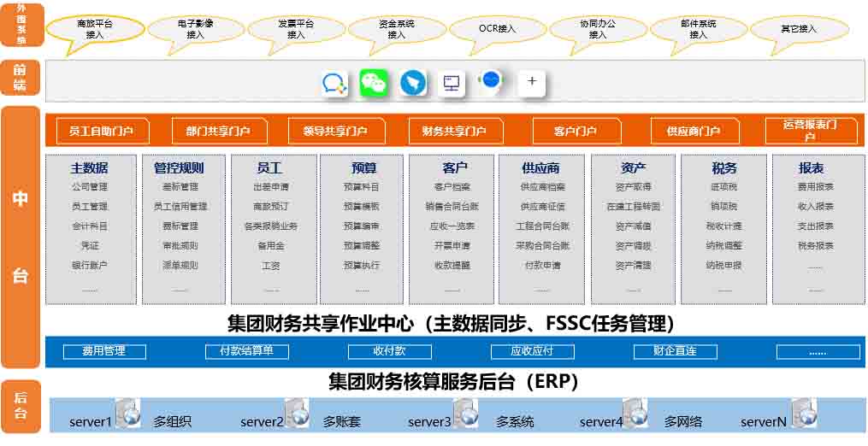Click 资产取得 under 资产 module
The height and width of the screenshot is (446, 868).
coord(633,187)
